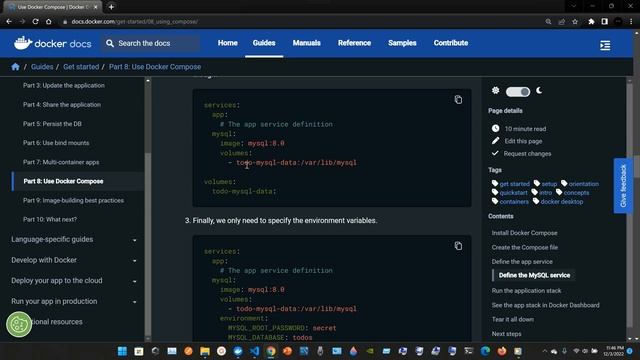
Task: Open Part 5: Persist the DB
Action: pos(52,124)
